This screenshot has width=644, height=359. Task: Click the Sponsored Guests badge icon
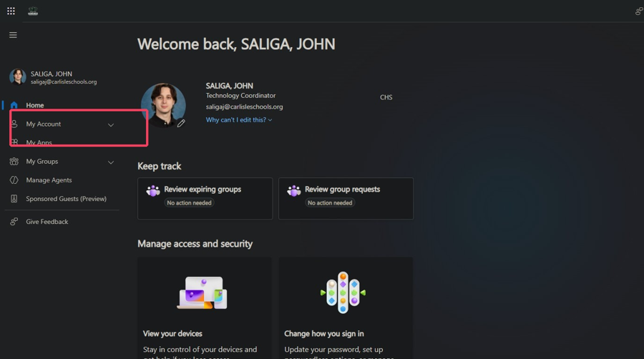[x=14, y=199]
